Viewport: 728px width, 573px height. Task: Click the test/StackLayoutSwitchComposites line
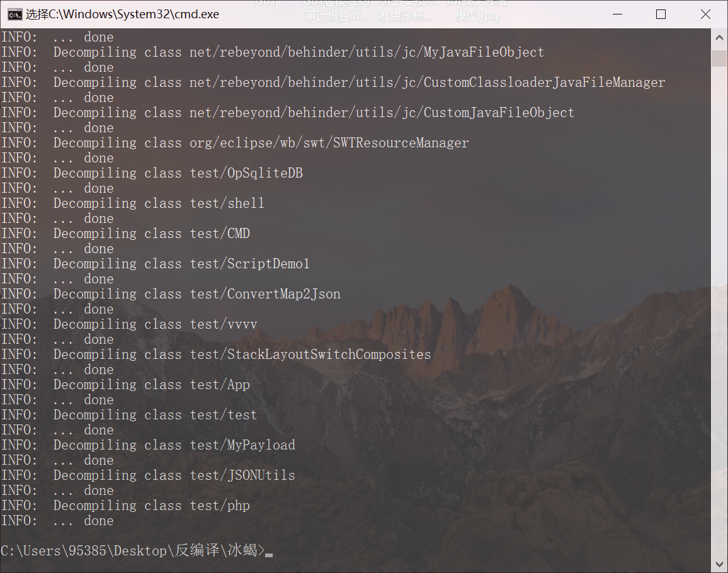216,355
